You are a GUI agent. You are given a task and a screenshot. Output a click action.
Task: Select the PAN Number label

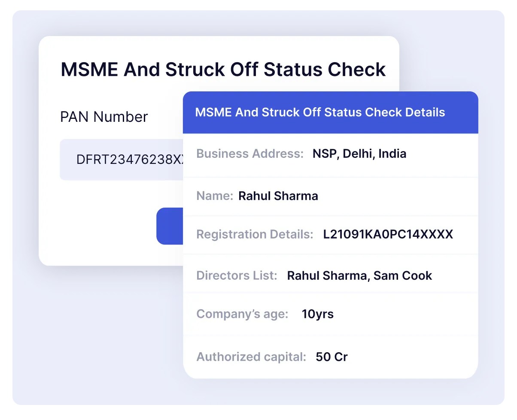(104, 117)
